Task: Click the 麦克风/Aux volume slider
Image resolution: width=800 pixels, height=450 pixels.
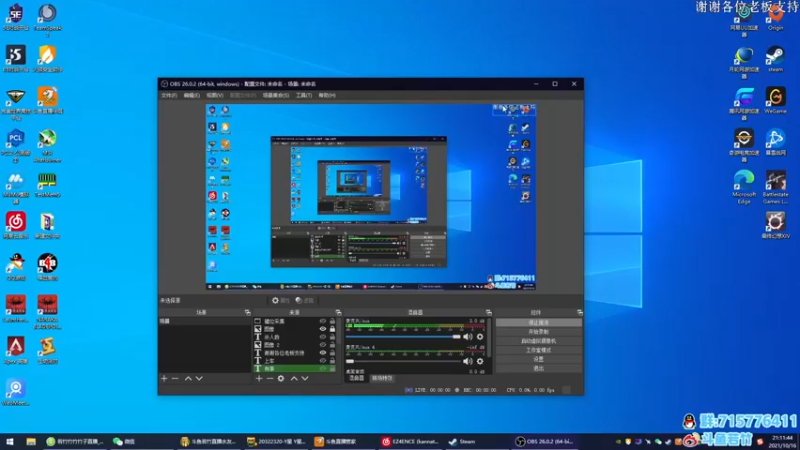Action: tap(403, 337)
